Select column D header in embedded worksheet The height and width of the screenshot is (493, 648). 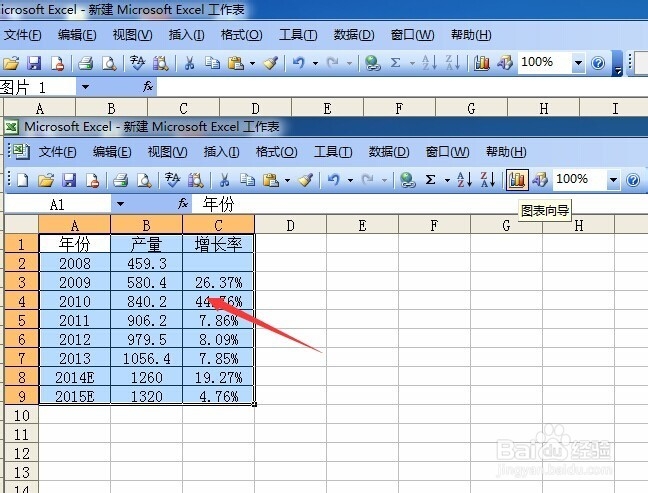point(291,225)
